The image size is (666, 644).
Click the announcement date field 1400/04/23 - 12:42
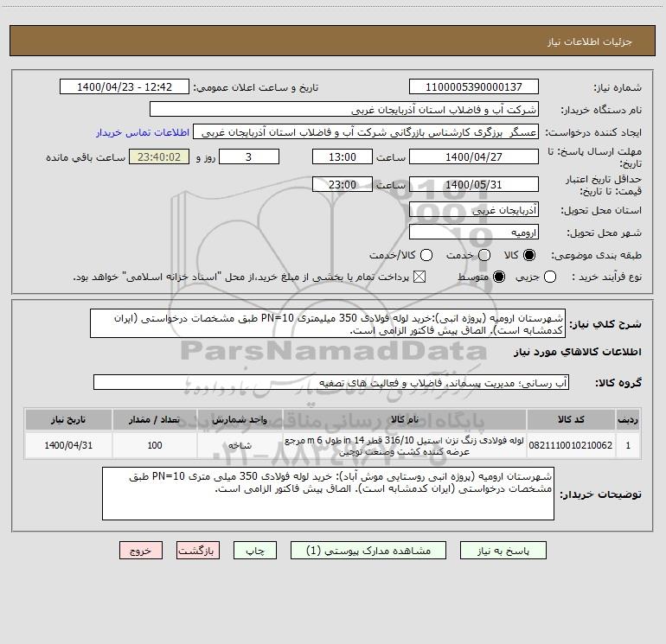coord(125,87)
